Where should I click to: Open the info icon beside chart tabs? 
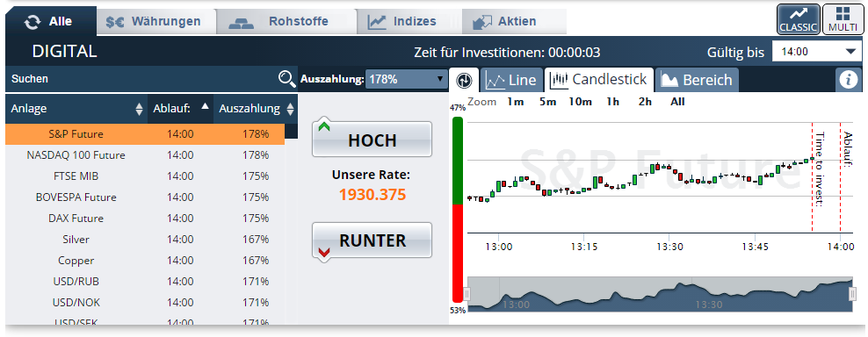[x=848, y=80]
